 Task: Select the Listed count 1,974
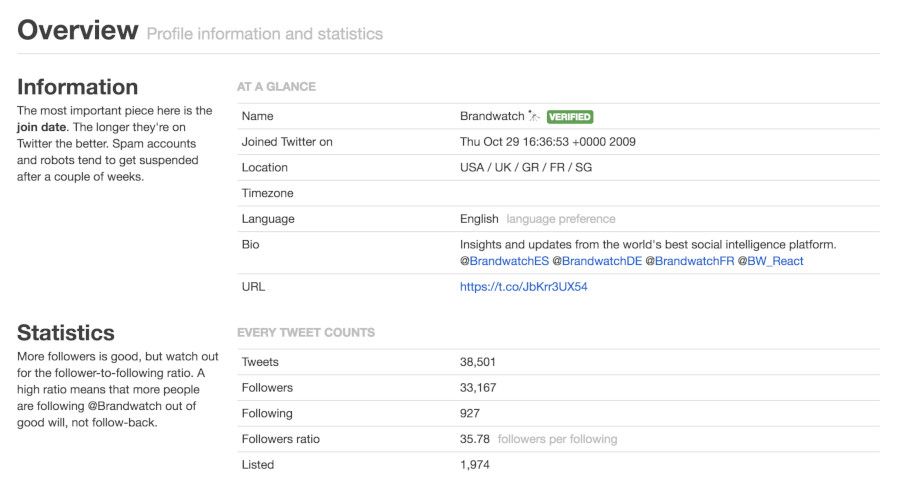pos(475,465)
